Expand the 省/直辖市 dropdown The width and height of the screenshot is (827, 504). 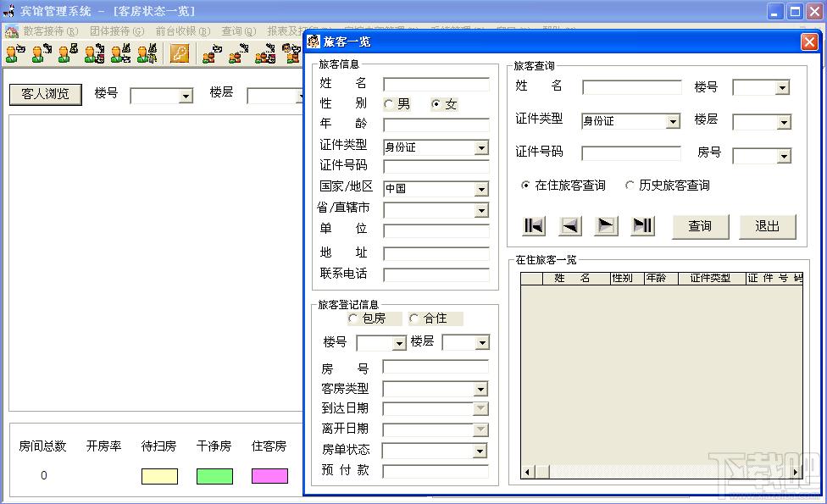[x=481, y=210]
